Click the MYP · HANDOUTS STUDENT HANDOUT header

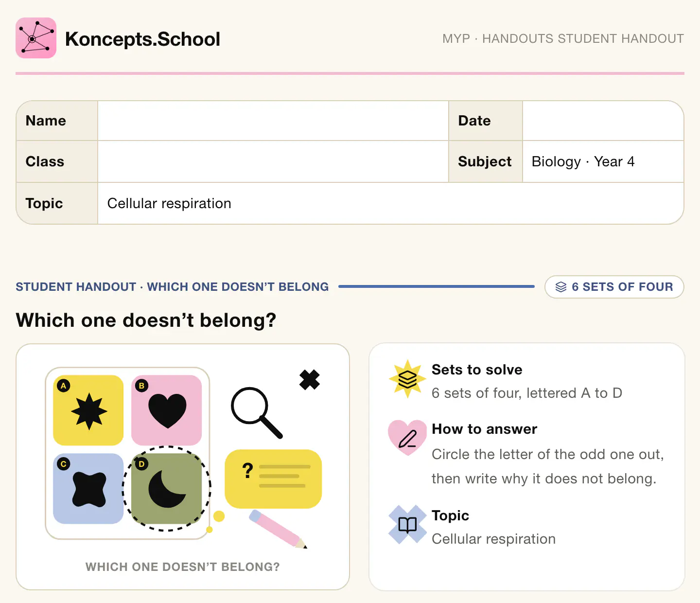[563, 38]
